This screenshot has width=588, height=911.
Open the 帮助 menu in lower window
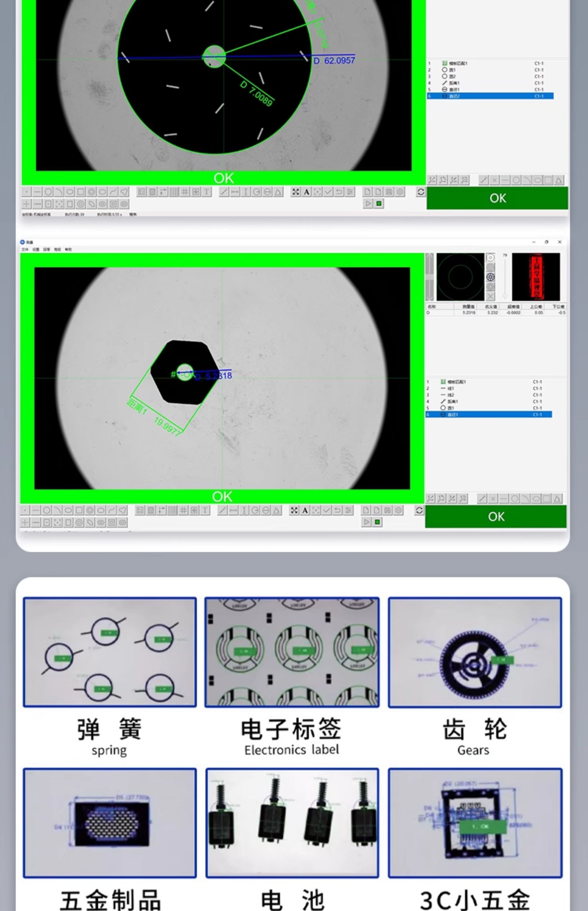click(x=68, y=249)
